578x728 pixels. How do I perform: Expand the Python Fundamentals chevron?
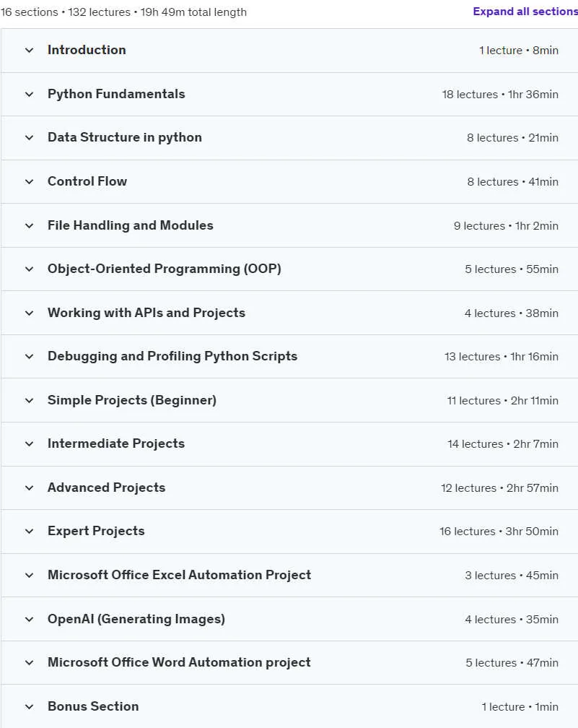(29, 94)
